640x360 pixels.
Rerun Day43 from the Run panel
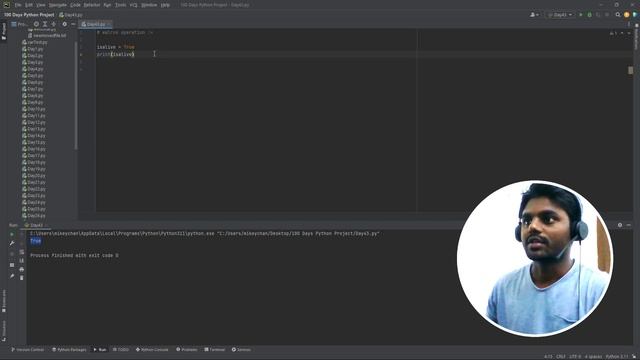[12, 234]
